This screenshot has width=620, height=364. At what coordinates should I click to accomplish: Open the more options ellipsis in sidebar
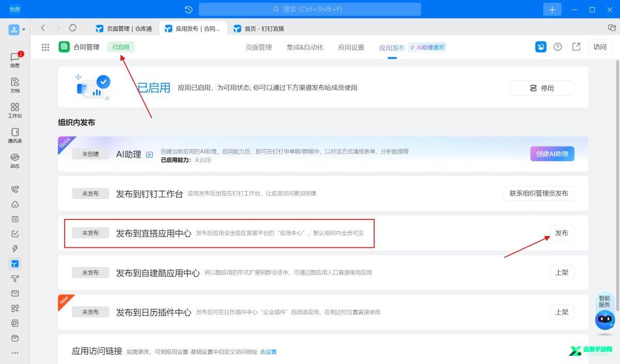(x=15, y=353)
